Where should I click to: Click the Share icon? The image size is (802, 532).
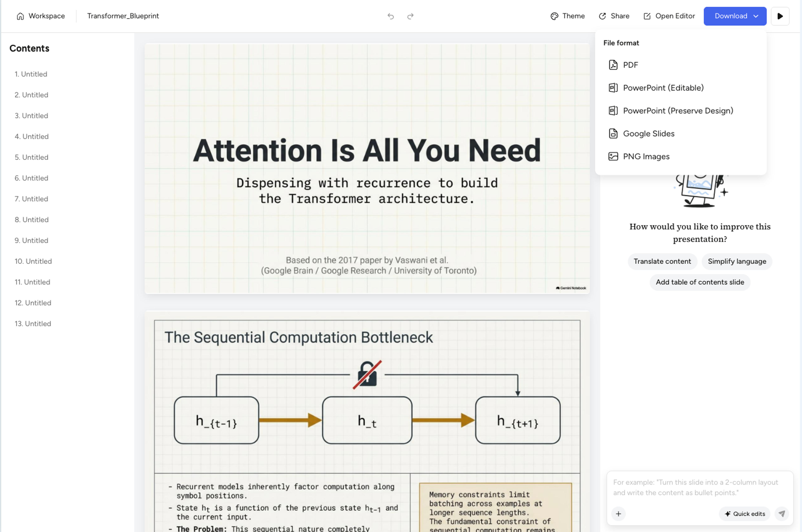tap(602, 16)
